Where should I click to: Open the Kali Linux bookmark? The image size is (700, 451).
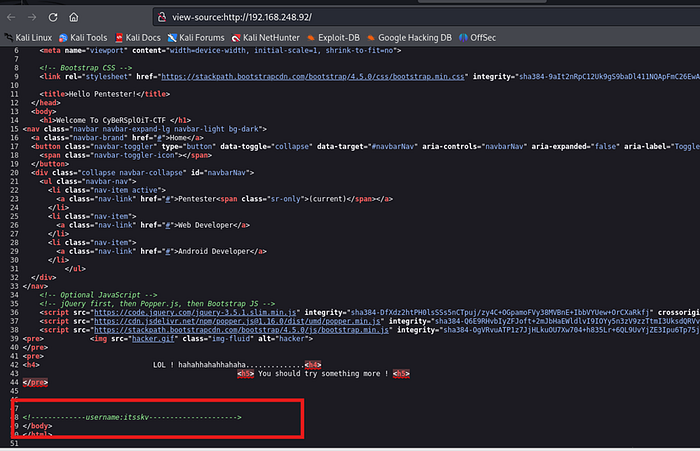click(28, 38)
